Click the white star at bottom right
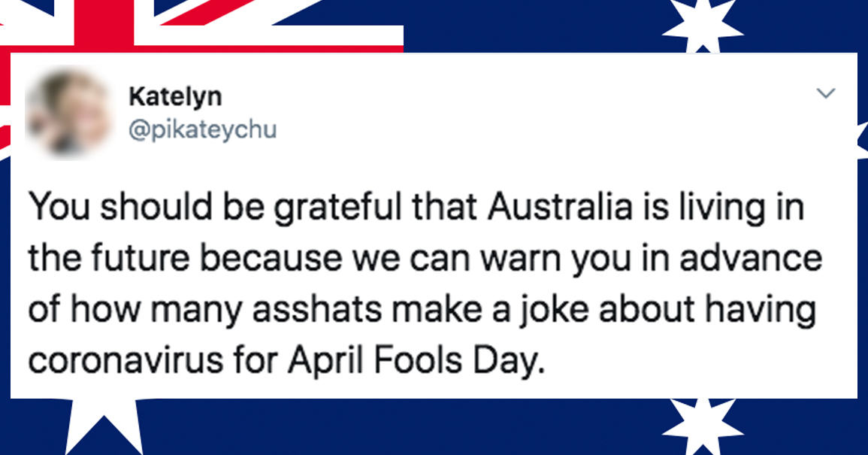 702,426
